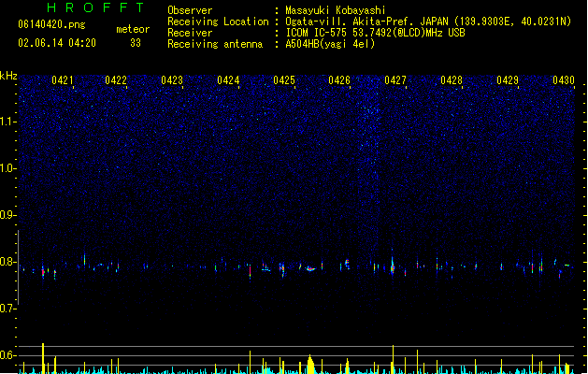Click the date stamp 02.06.14 04:20
588x374 pixels.
(x=57, y=43)
